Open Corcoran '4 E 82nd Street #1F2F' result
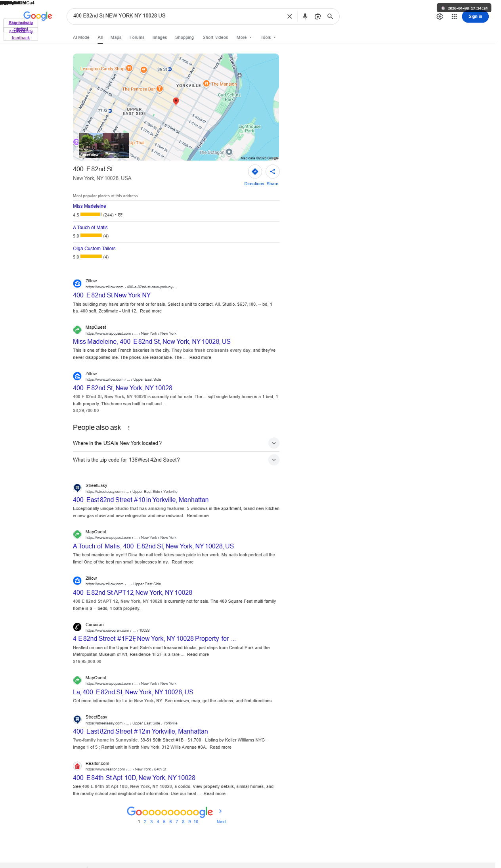Viewport: 501px width, 868px height. [154, 639]
